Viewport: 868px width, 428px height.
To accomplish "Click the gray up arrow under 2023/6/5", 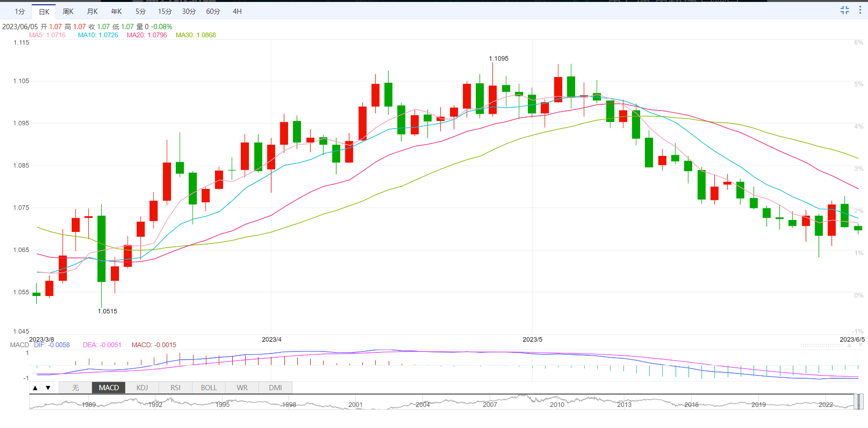I will click(x=849, y=345).
